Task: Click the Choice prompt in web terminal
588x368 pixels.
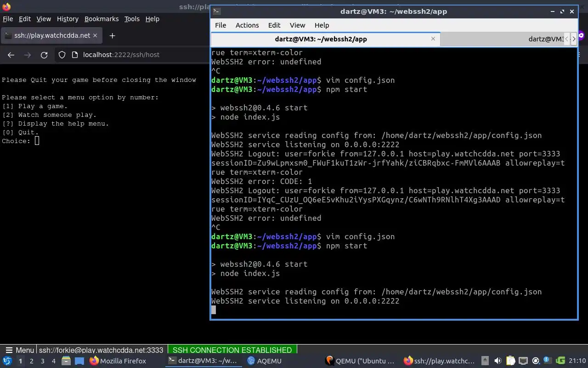Action: [20, 141]
